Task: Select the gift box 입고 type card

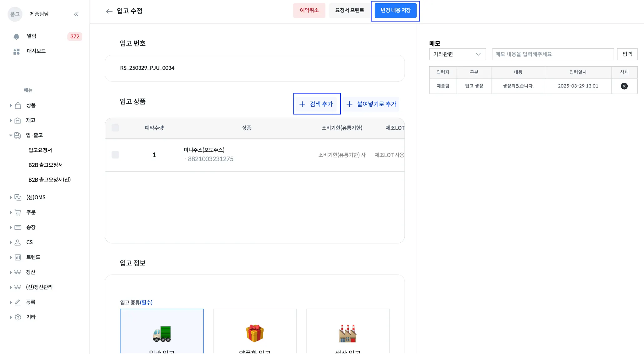Action: coord(254,333)
